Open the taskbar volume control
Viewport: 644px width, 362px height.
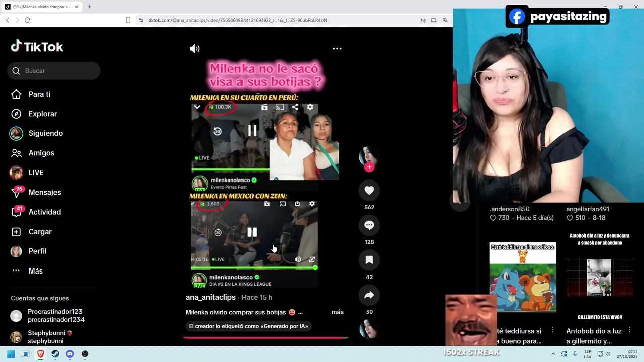pos(608,354)
